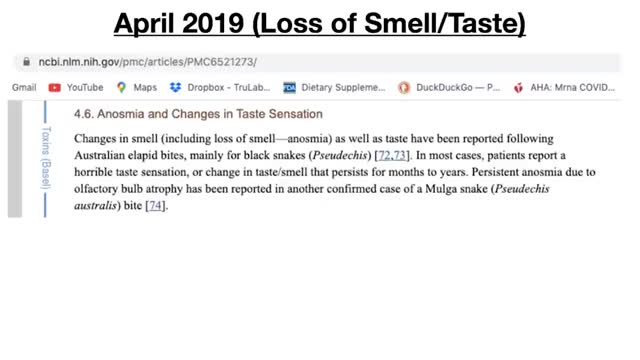Open AHA: Mrna COVID bookmark label
Screen dimensions: 640x360
click(x=572, y=87)
